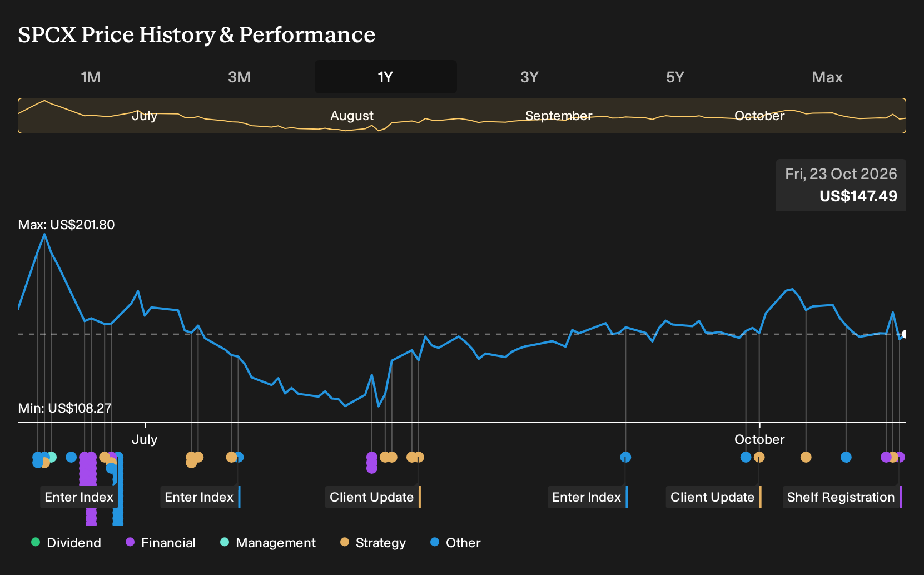
Task: Click the orange Strategy legend dot
Action: (345, 542)
